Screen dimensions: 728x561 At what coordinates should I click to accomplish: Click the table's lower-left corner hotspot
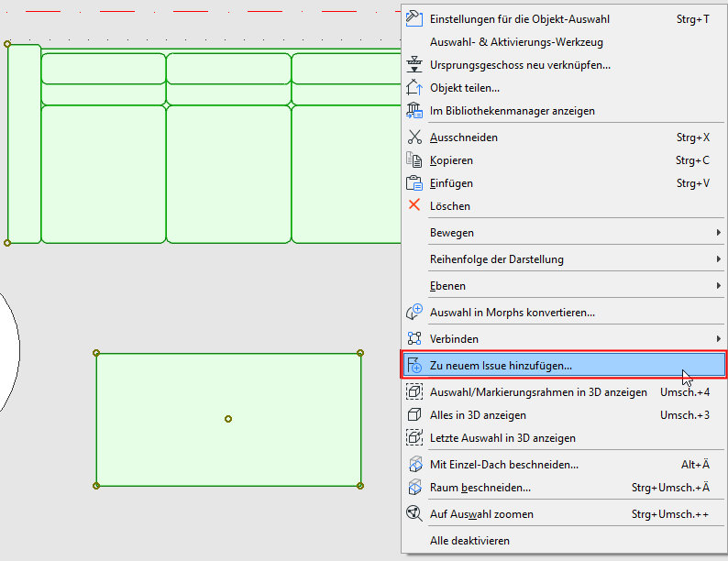(x=96, y=486)
